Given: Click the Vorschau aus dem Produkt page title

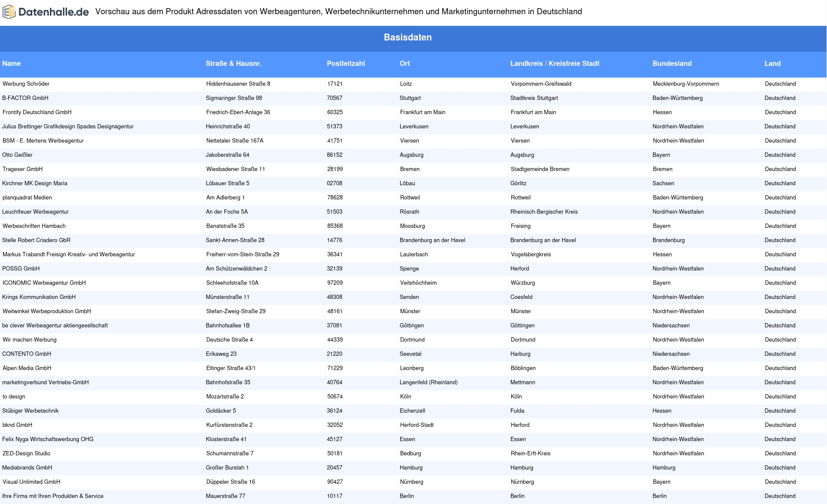Looking at the screenshot, I should [x=339, y=12].
